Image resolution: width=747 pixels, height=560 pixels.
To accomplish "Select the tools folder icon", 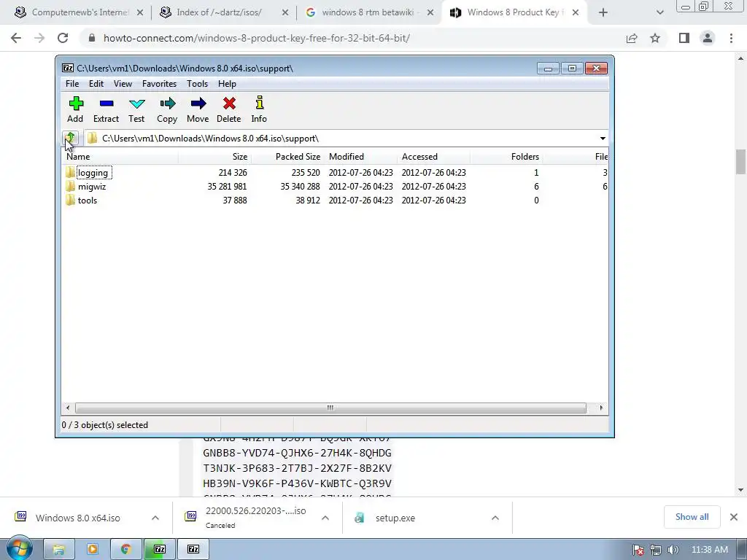I will click(71, 200).
